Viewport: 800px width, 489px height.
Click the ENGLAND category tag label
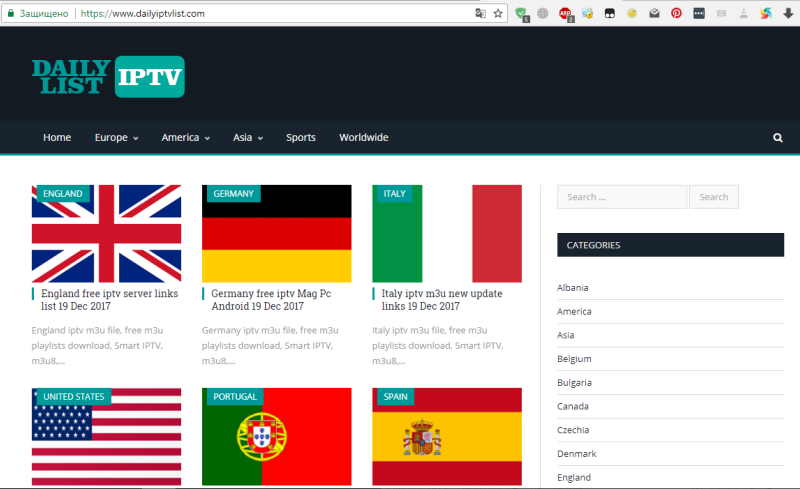pyautogui.click(x=63, y=193)
